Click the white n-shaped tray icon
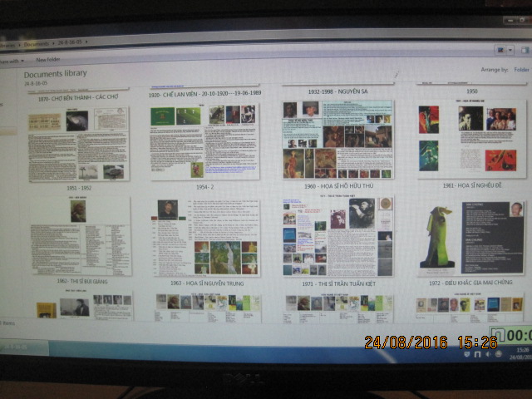Image resolution: width=532 pixels, height=399 pixels. point(477,355)
